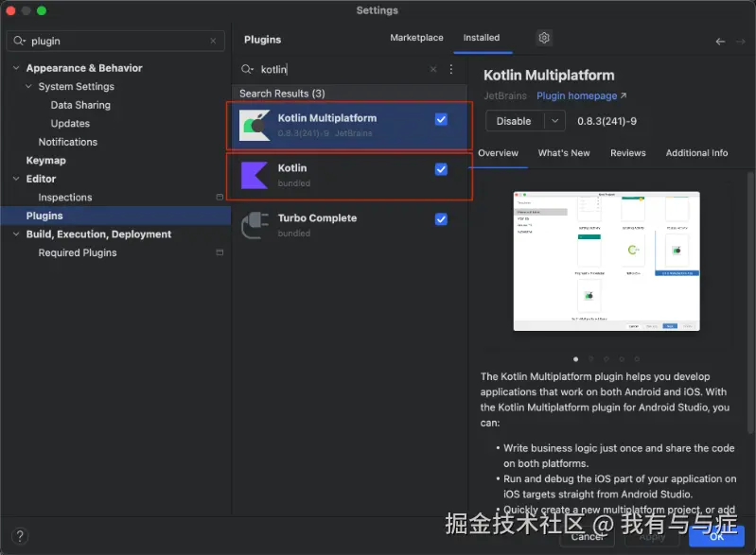The width and height of the screenshot is (756, 555).
Task: Open the Overview tab
Action: (x=498, y=153)
